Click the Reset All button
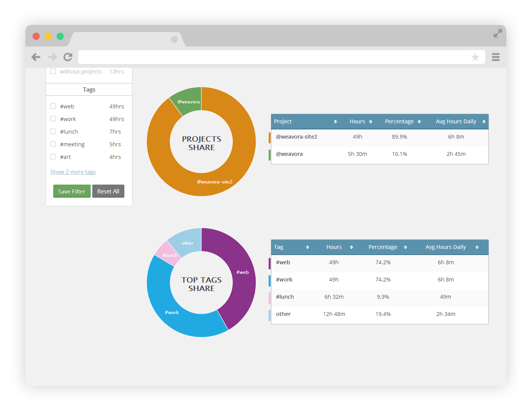Screen dimensions: 532x409 pos(108,191)
